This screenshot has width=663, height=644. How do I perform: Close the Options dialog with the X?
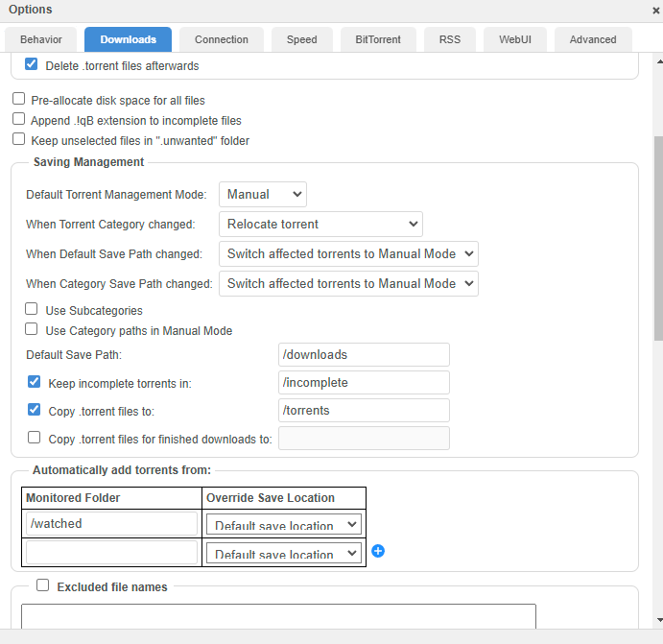tap(656, 11)
